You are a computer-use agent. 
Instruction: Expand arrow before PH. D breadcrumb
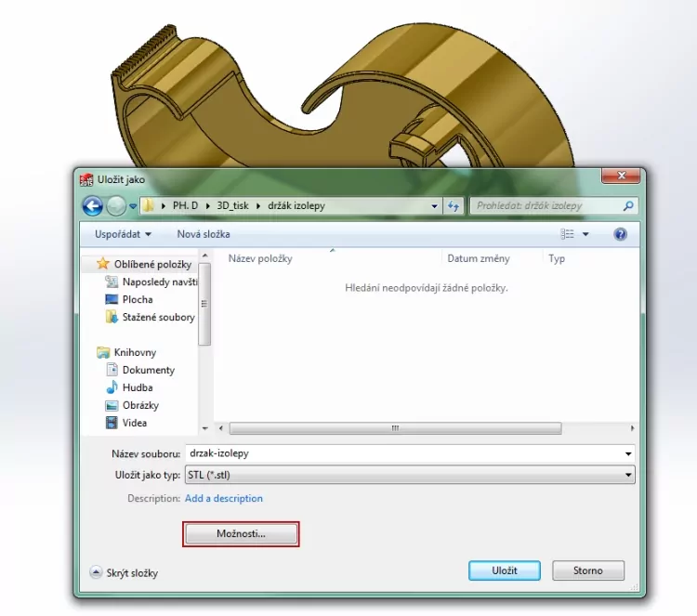click(x=164, y=205)
